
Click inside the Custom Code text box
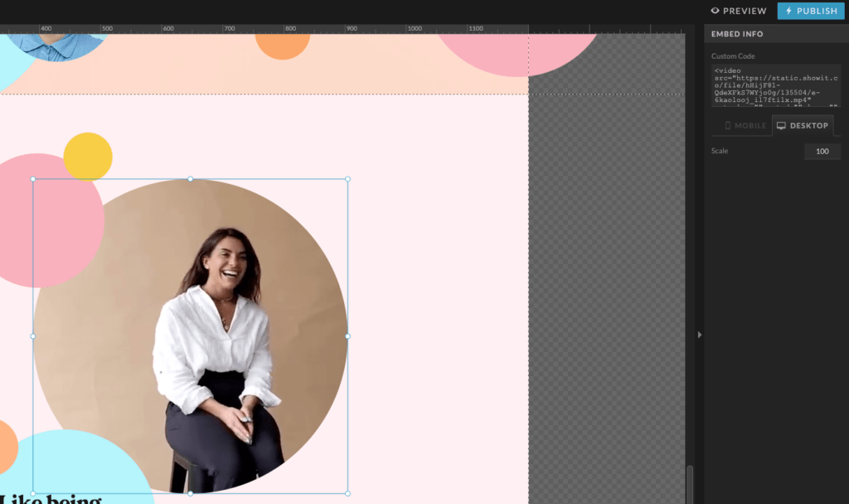775,85
